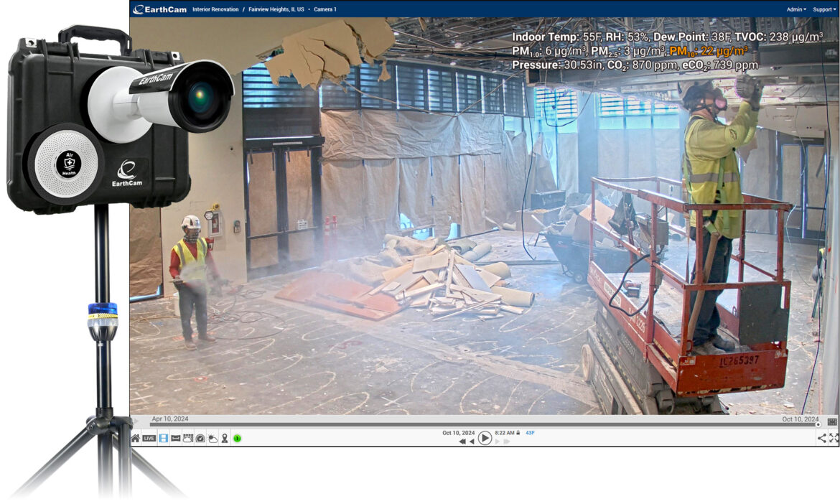Click the green notification badge
This screenshot has width=840, height=504.
[x=238, y=438]
